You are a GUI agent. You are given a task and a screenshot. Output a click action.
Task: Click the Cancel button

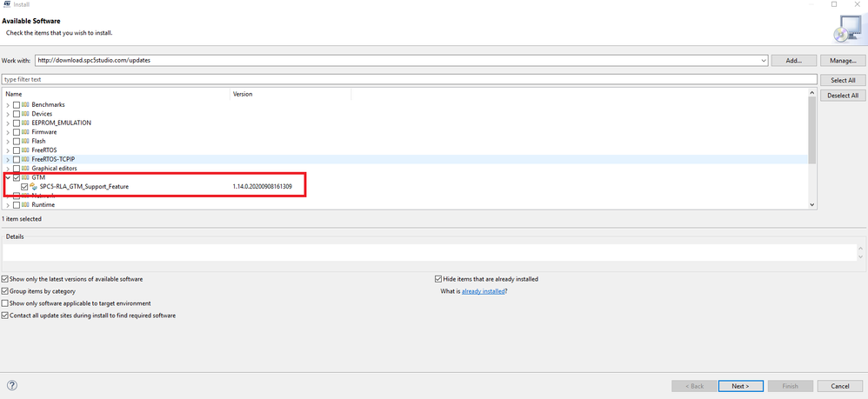click(840, 386)
